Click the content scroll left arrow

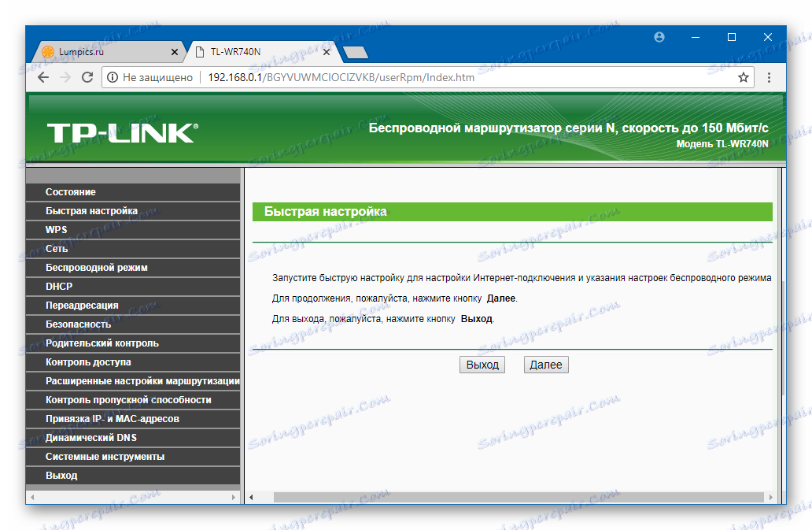[x=251, y=497]
